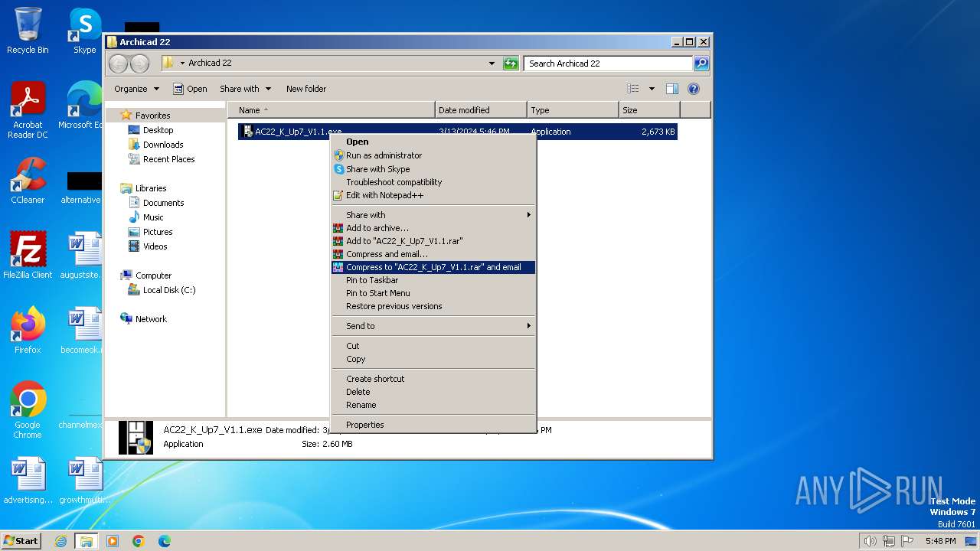
Task: Choose Restore previous versions
Action: (x=433, y=306)
